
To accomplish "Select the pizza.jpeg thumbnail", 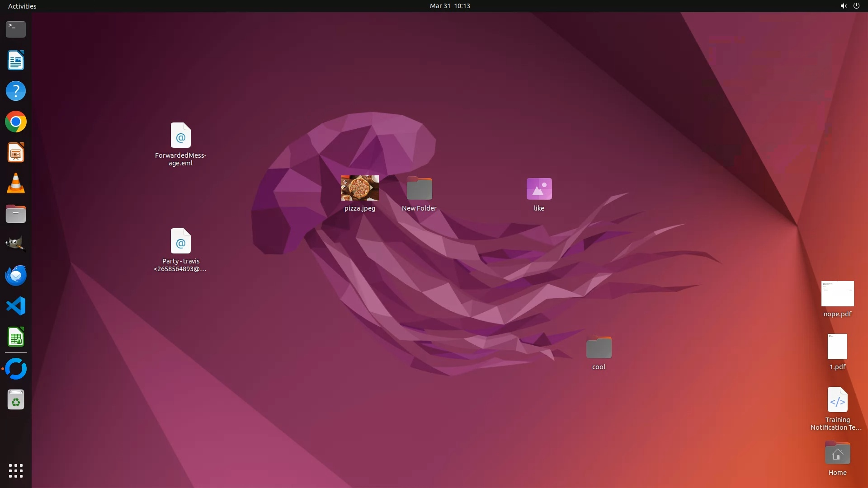I will [360, 188].
